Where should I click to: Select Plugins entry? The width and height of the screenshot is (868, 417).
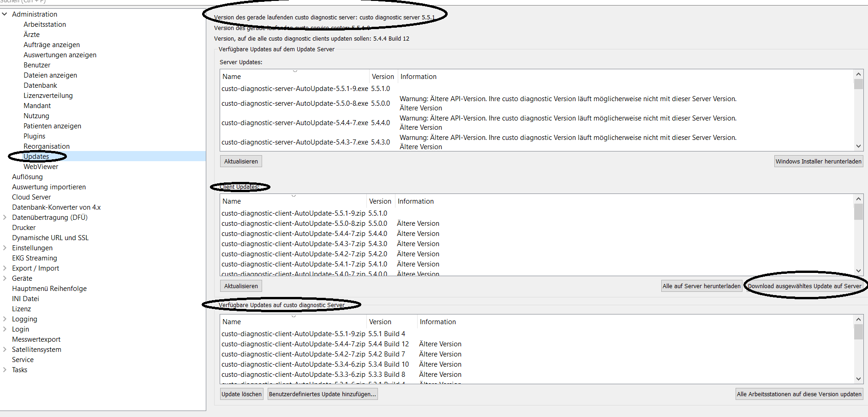(35, 136)
